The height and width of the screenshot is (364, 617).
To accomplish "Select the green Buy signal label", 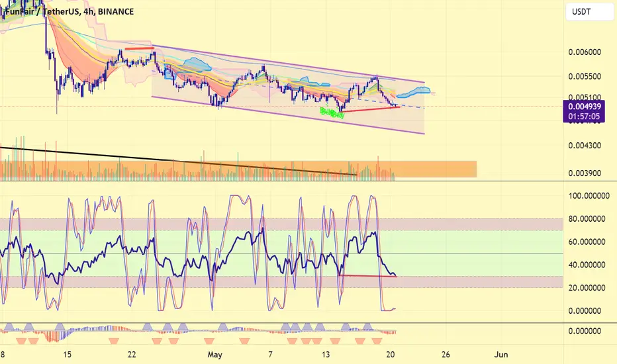I will pyautogui.click(x=332, y=113).
